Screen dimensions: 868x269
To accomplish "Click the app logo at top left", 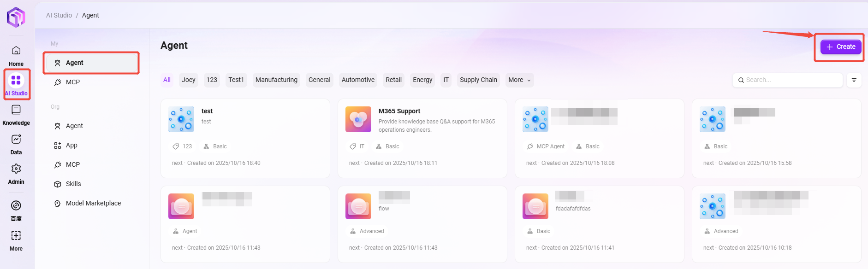I will (16, 17).
